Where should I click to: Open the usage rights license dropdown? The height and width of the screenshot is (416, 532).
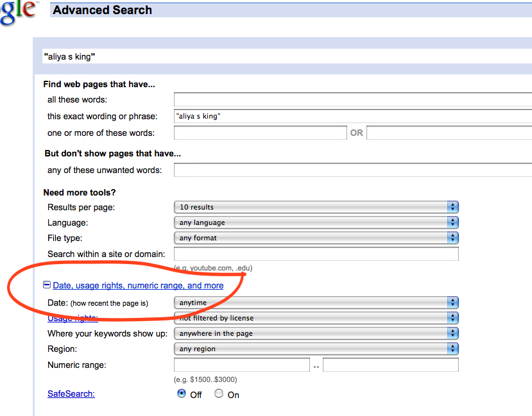pos(316,318)
